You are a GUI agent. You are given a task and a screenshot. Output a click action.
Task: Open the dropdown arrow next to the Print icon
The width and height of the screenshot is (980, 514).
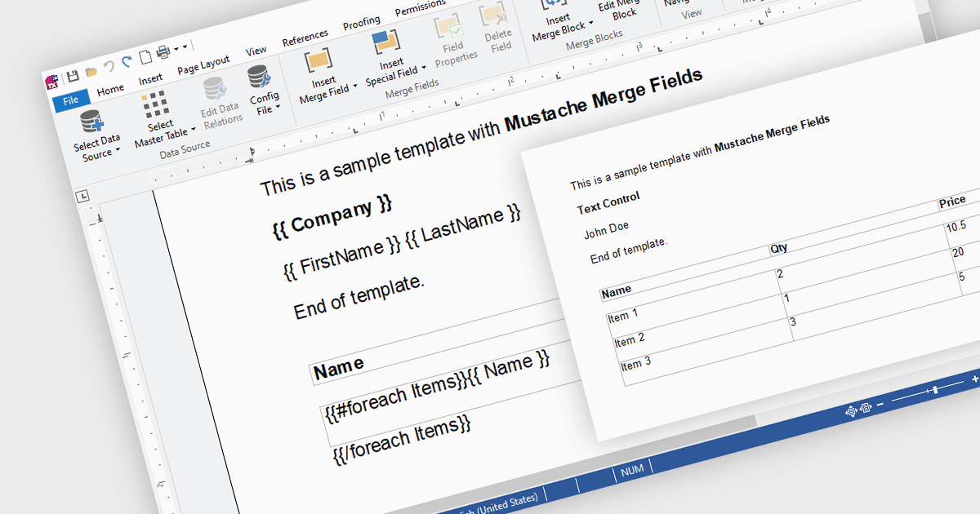pyautogui.click(x=175, y=49)
